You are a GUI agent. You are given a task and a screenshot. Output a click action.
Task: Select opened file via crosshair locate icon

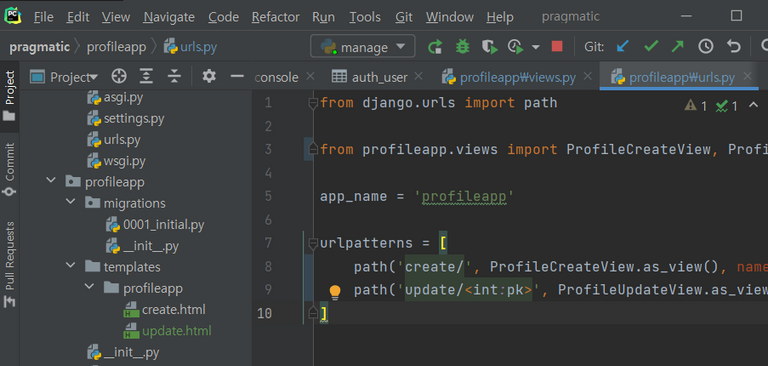[x=119, y=76]
